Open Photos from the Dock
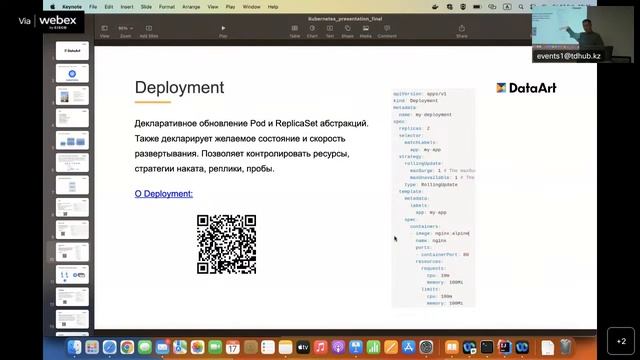Viewport: 640px width, 360px height. click(197, 347)
